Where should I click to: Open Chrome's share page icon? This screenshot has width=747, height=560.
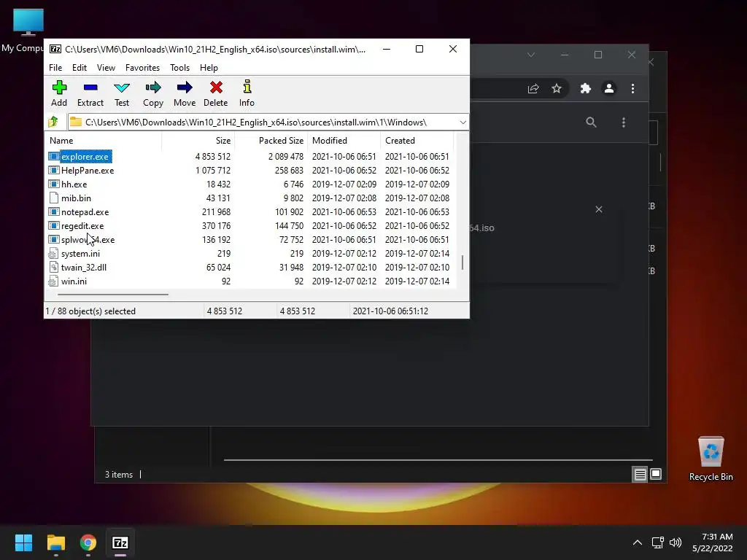[533, 88]
